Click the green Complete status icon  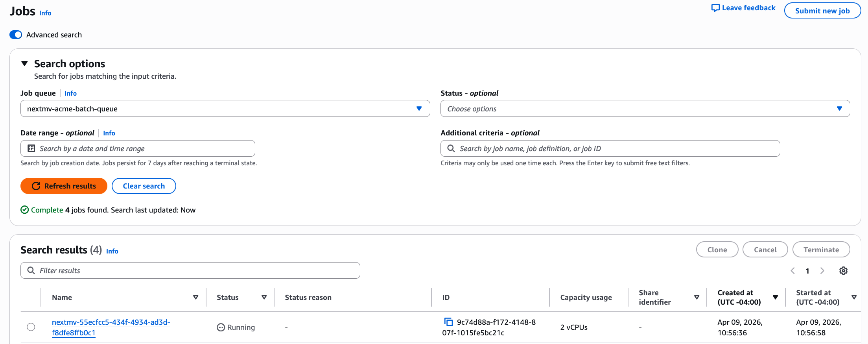click(24, 210)
